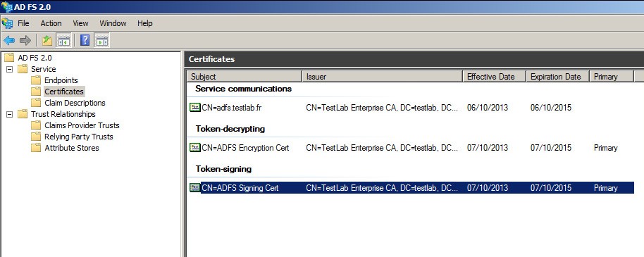Click certificate icon for ADFS Signing Cert

tap(195, 187)
